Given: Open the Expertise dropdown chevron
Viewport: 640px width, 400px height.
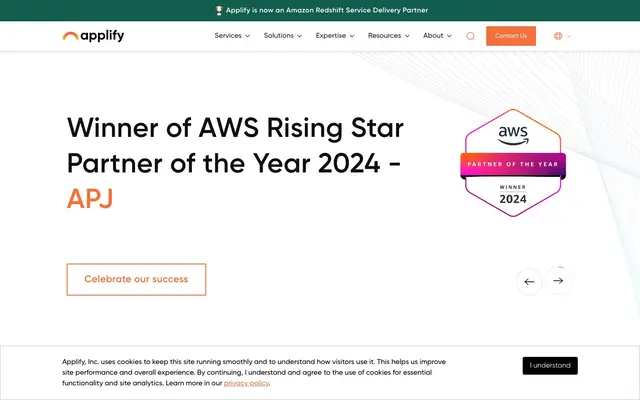Looking at the screenshot, I should tap(352, 36).
